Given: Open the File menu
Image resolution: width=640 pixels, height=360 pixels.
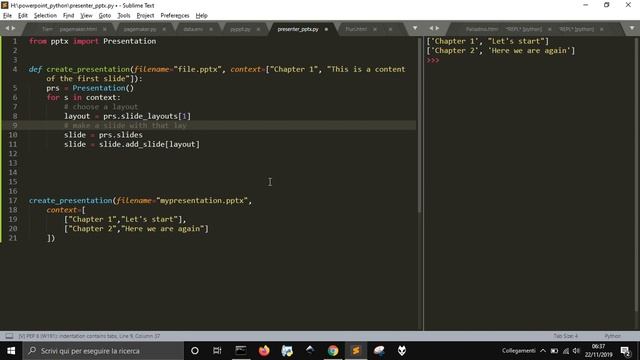Looking at the screenshot, I should tap(7, 16).
